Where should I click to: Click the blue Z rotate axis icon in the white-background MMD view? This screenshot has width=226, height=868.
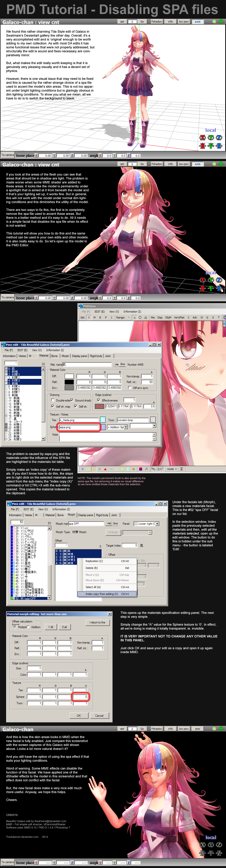[x=219, y=138]
